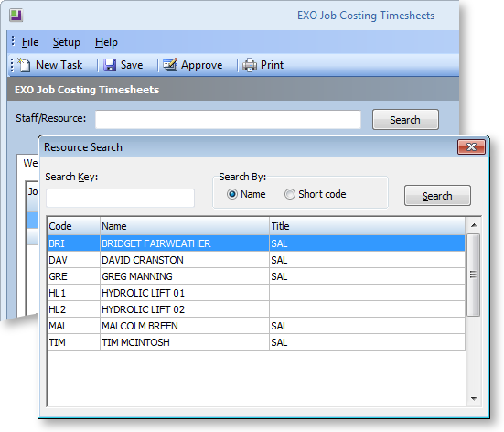
Task: Click the DAV code cell
Action: [73, 260]
